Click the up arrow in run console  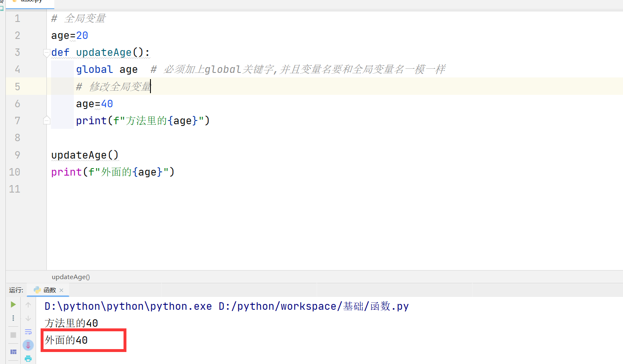pyautogui.click(x=28, y=305)
